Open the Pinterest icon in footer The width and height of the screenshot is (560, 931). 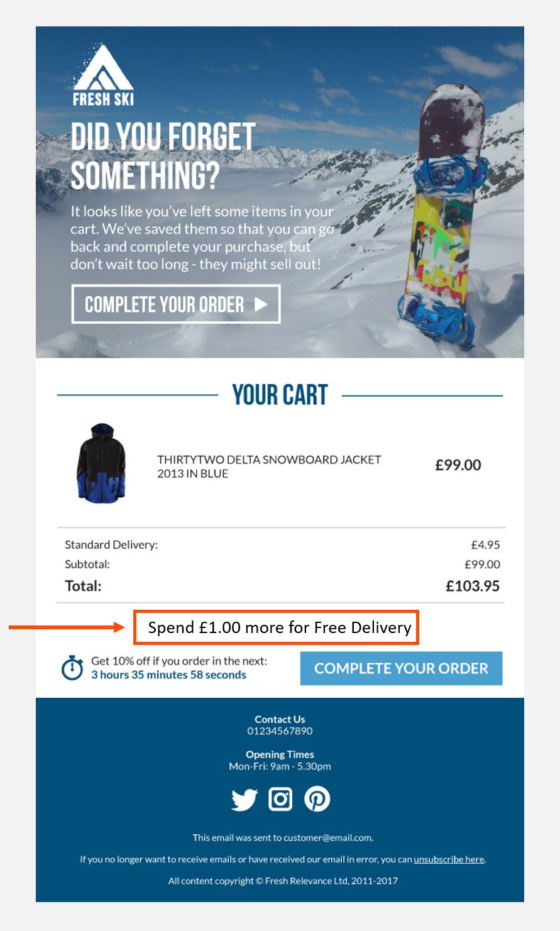click(317, 799)
